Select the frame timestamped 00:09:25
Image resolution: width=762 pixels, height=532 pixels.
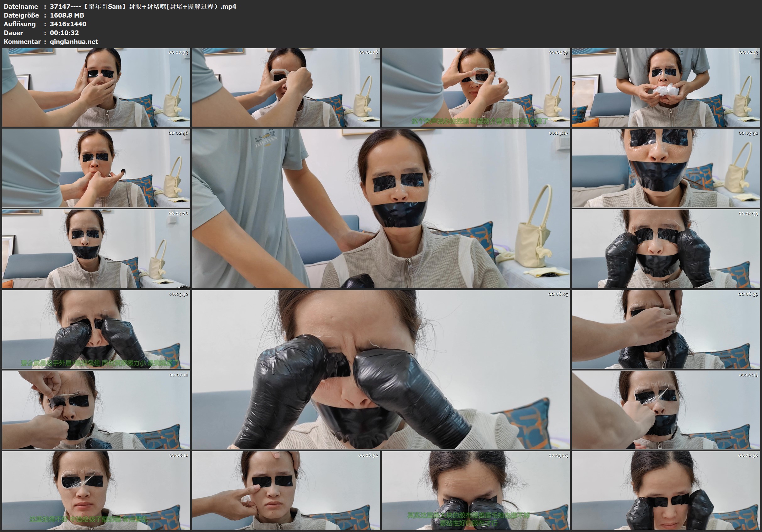click(x=476, y=491)
